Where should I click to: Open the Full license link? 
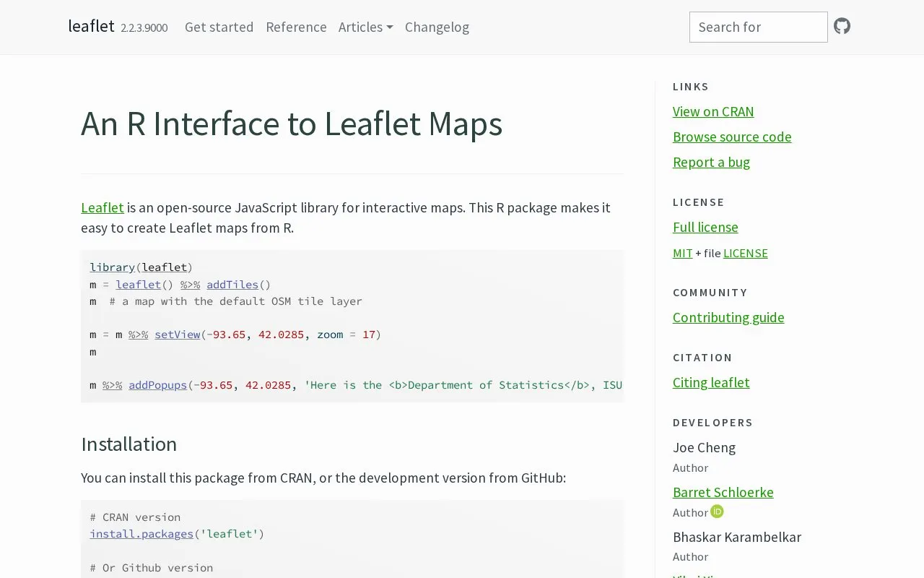point(705,227)
